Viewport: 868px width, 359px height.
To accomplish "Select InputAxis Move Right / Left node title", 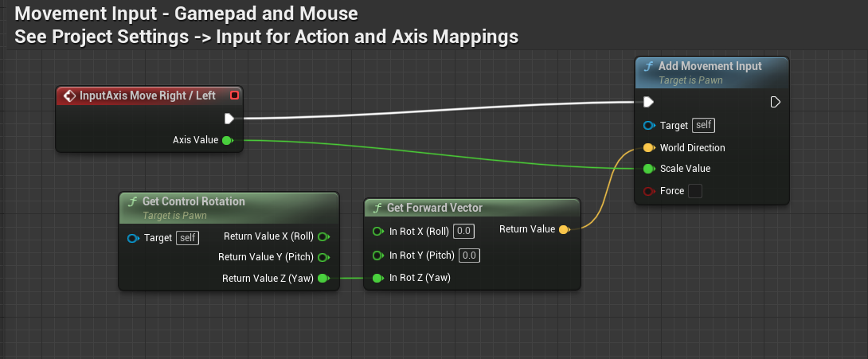I will [x=148, y=96].
